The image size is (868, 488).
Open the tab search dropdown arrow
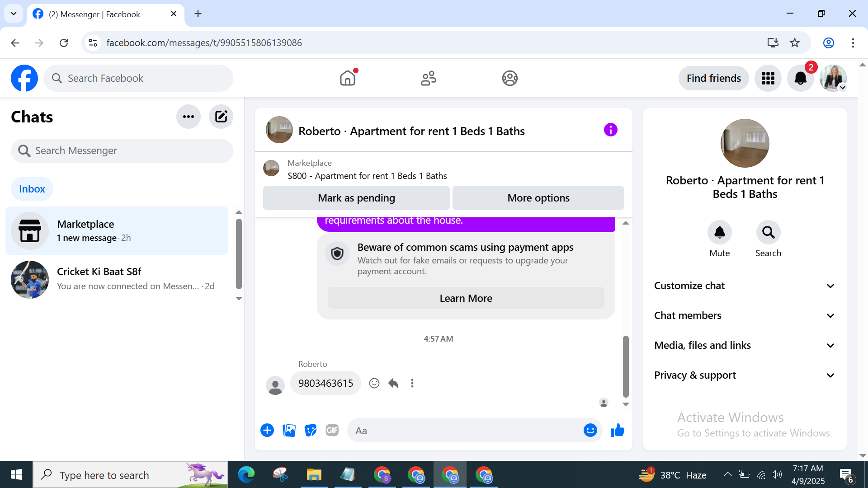point(14,14)
